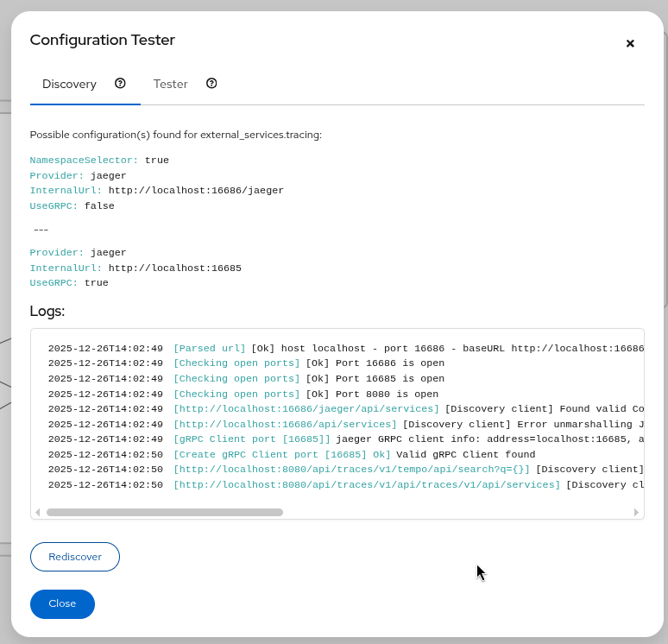Click the logs scrollbar left arrow
668x644 pixels.
click(37, 512)
